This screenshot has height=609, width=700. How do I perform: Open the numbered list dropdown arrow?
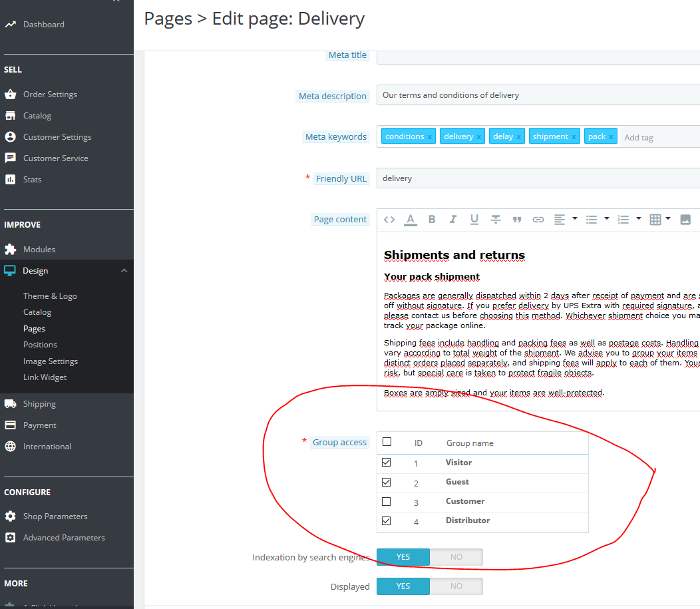pos(639,218)
